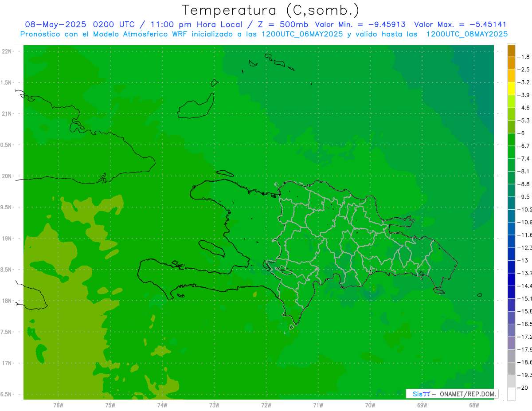Click the '76W' longitude label

click(x=58, y=405)
